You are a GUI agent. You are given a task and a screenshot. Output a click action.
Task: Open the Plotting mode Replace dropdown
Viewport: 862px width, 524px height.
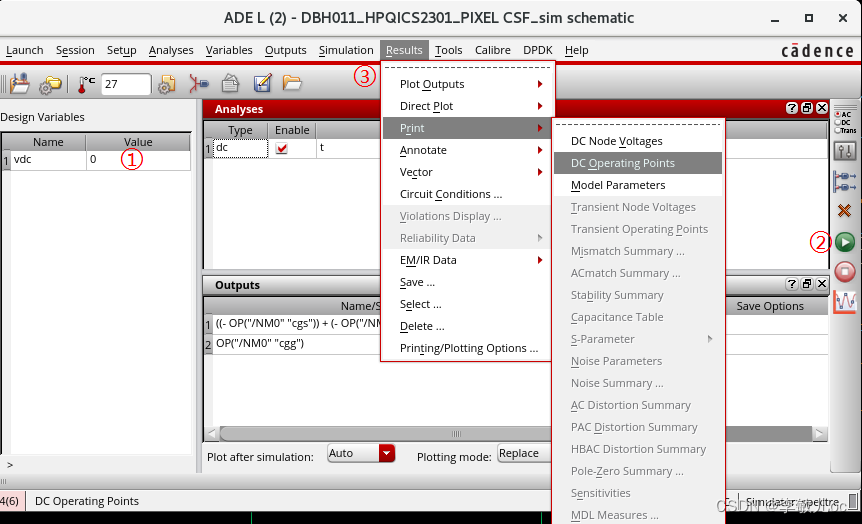point(524,453)
